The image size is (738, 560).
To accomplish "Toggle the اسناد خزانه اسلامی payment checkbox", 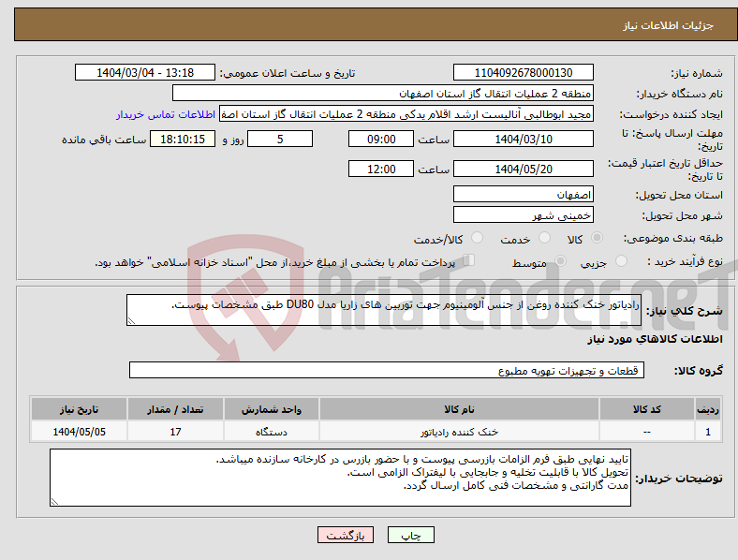I will (469, 260).
